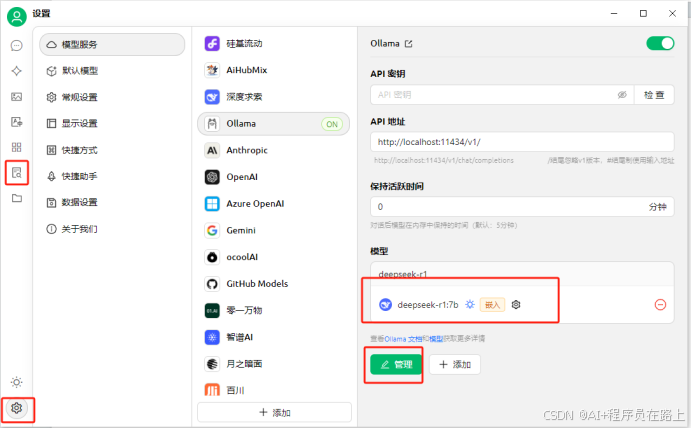Open the mini apps grid icon

(x=16, y=147)
